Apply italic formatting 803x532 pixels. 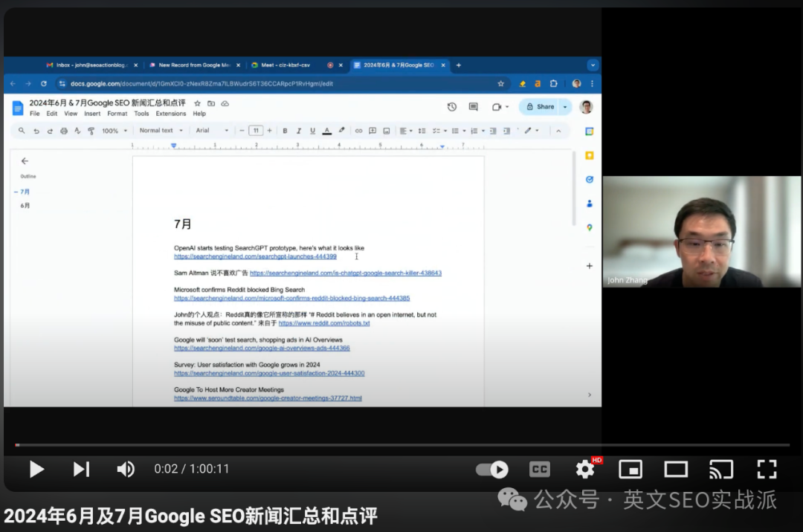(x=299, y=131)
